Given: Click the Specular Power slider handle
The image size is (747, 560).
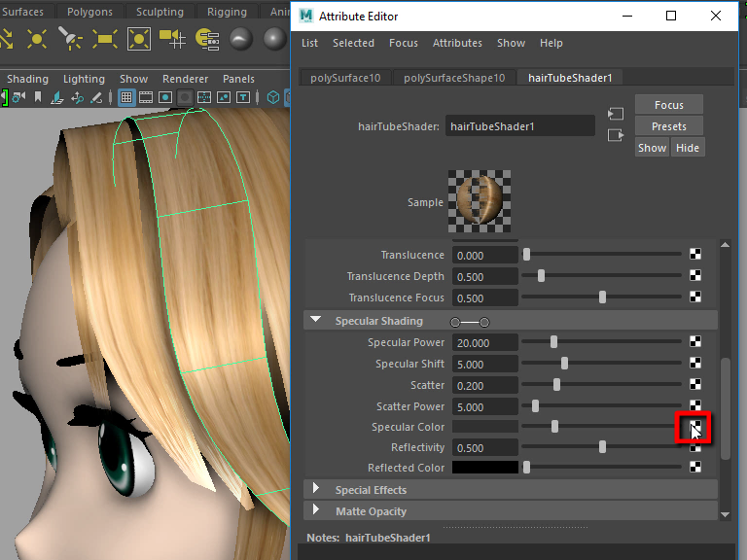Looking at the screenshot, I should click(x=553, y=341).
